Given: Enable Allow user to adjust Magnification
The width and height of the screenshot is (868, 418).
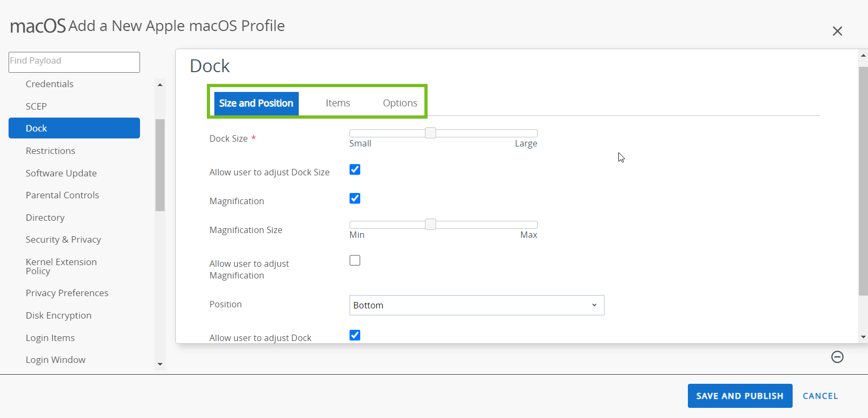Looking at the screenshot, I should [x=355, y=260].
